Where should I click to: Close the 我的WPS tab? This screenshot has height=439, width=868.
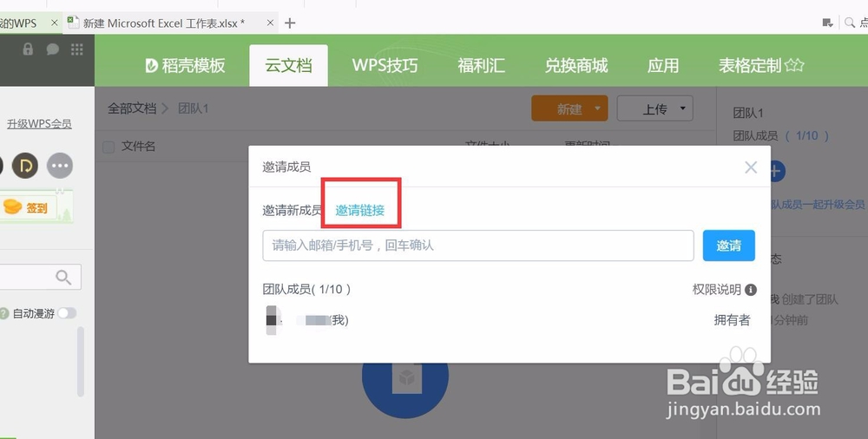pos(54,23)
